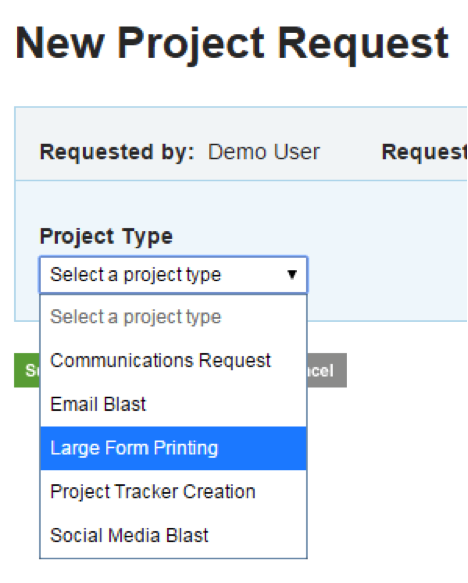Click the green Submit button

(x=27, y=370)
